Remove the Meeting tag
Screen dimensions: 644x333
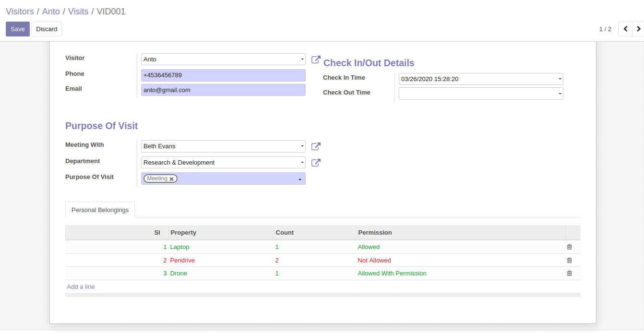click(172, 179)
